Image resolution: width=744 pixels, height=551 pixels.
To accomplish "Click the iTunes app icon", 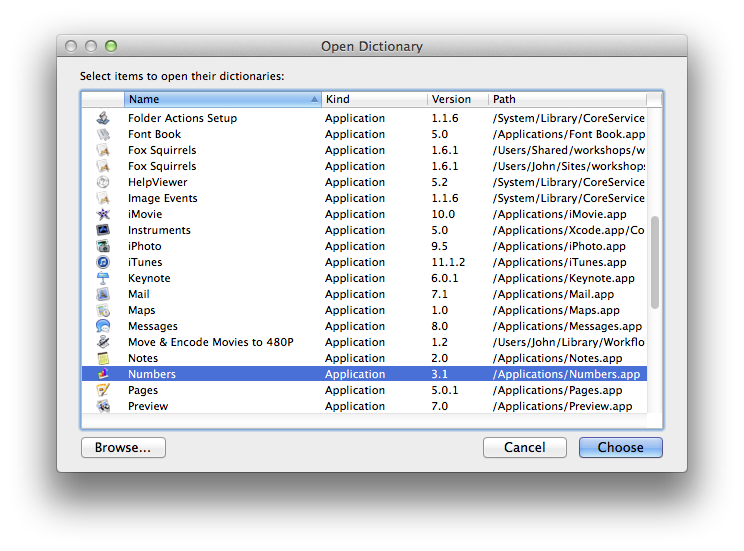I will click(103, 262).
